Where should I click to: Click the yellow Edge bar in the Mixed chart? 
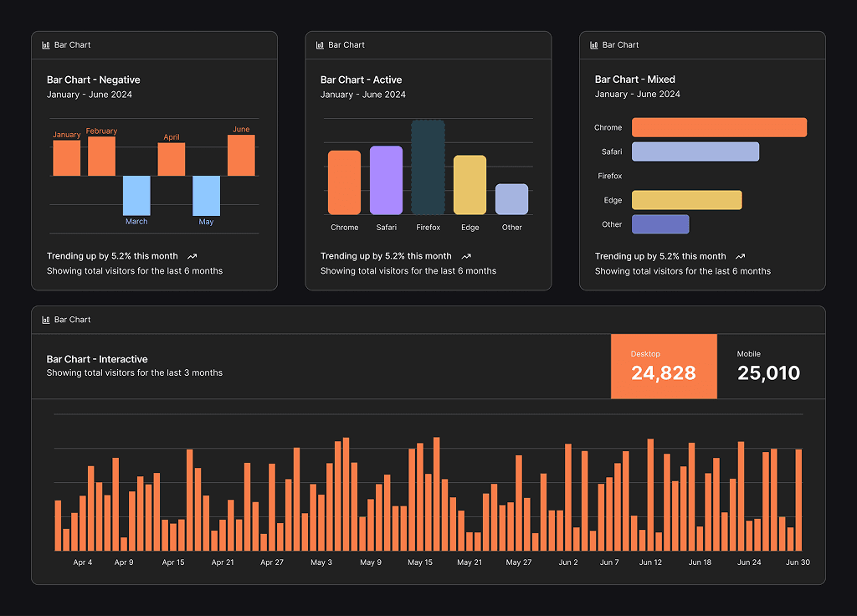coord(686,199)
